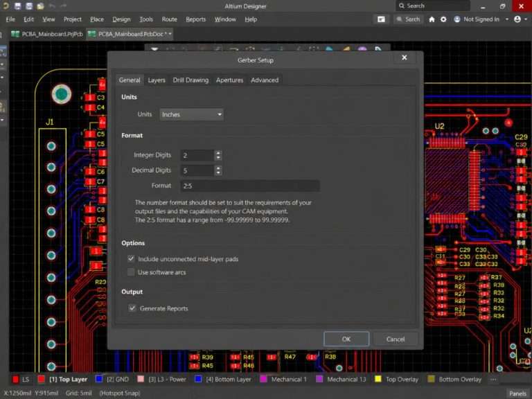Click the save icon in the title bar

click(x=17, y=6)
